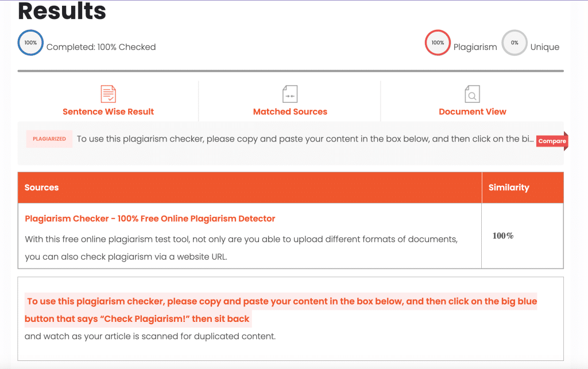This screenshot has width=588, height=369.
Task: Click the PLAGIARIZED status badge
Action: pos(49,139)
